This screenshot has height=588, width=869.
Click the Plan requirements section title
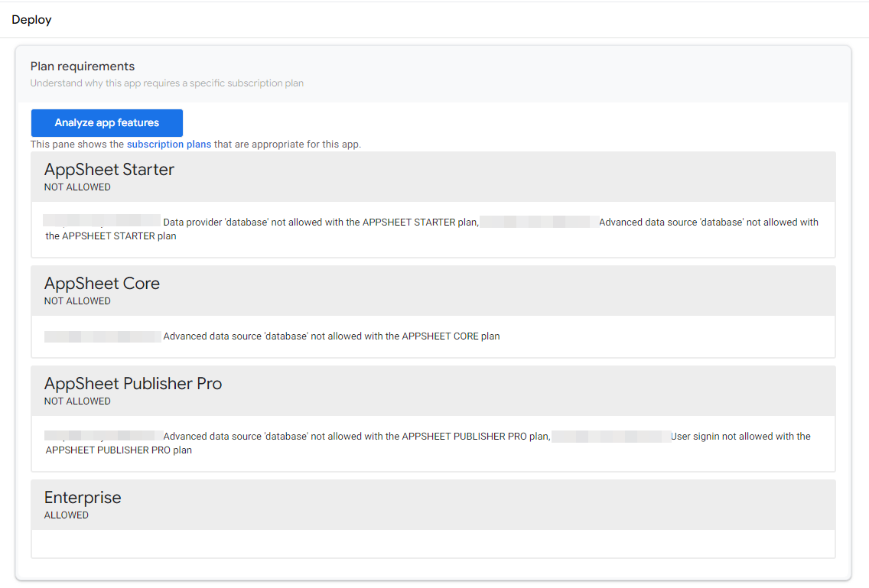(83, 66)
